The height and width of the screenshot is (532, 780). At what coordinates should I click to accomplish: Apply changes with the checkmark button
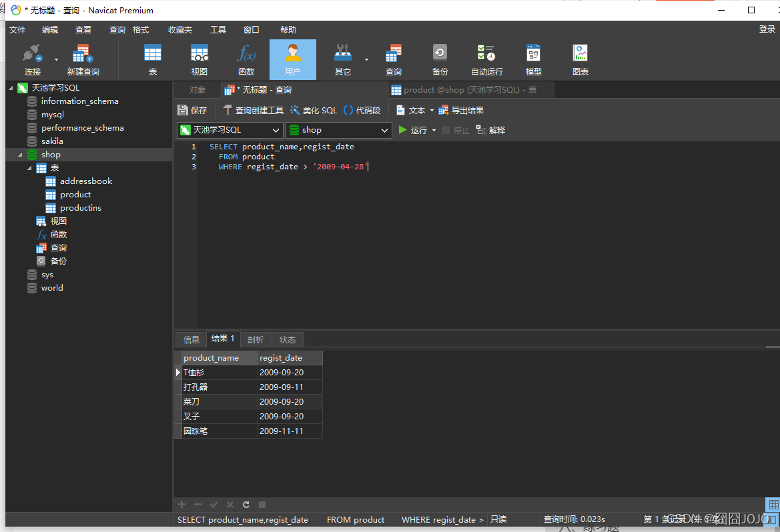point(214,505)
